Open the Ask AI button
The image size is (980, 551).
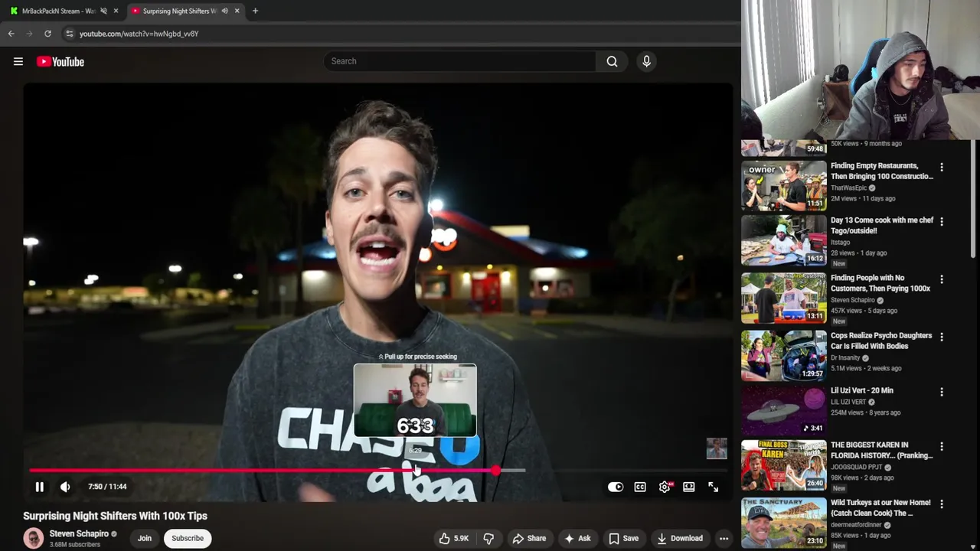(x=577, y=539)
